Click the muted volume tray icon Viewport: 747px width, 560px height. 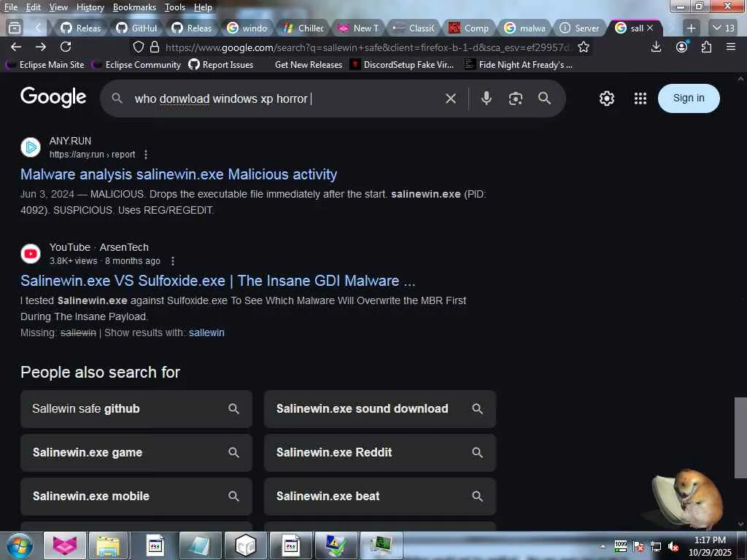[x=673, y=546]
